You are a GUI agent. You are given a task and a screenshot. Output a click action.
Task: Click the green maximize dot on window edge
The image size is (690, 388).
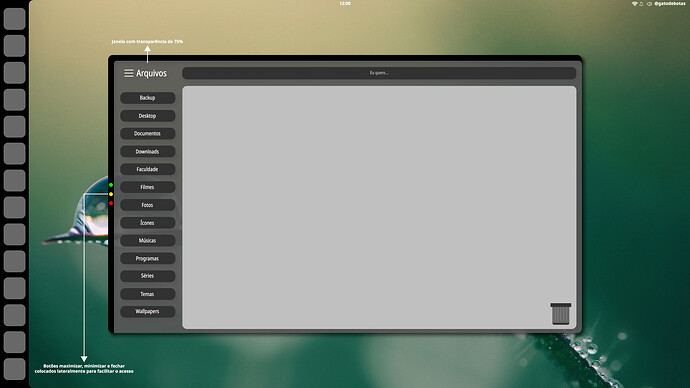tap(111, 185)
